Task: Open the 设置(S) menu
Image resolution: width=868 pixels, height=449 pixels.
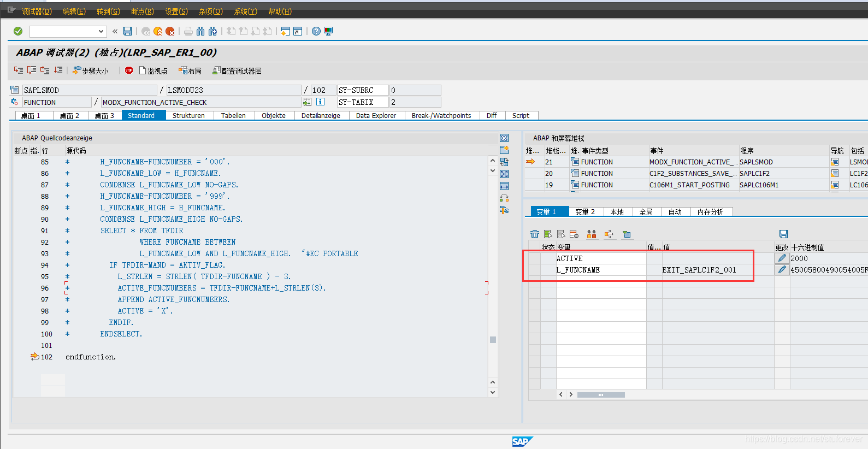Action: 176,11
